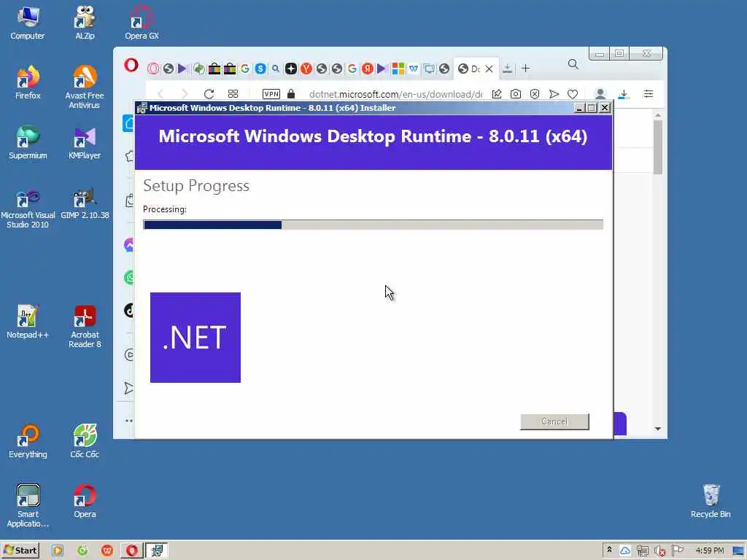The width and height of the screenshot is (747, 560).
Task: Launch media player from taskbar
Action: (x=58, y=551)
